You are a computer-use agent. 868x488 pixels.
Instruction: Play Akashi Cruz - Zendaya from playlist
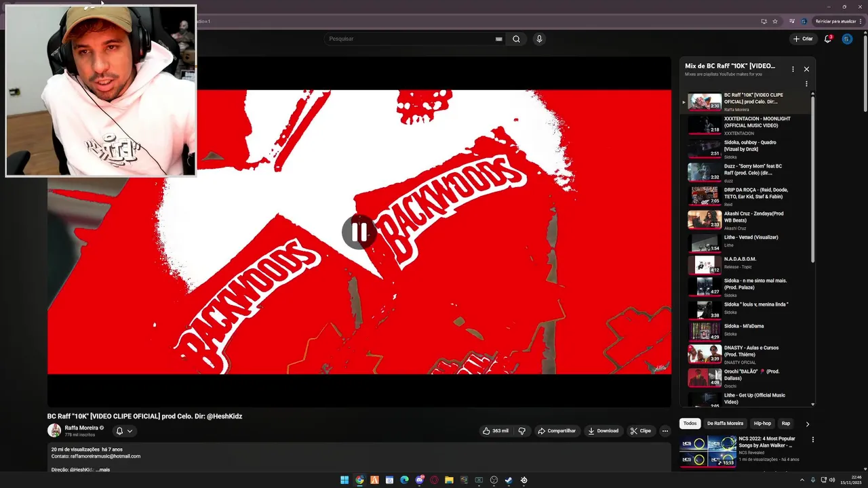click(x=745, y=220)
